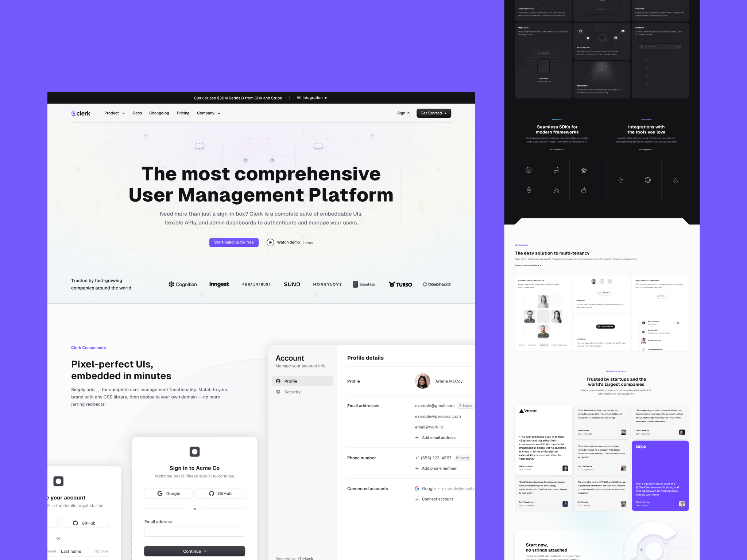Click Learn more about Clerk B2B link
The width and height of the screenshot is (747, 560).
(x=528, y=265)
